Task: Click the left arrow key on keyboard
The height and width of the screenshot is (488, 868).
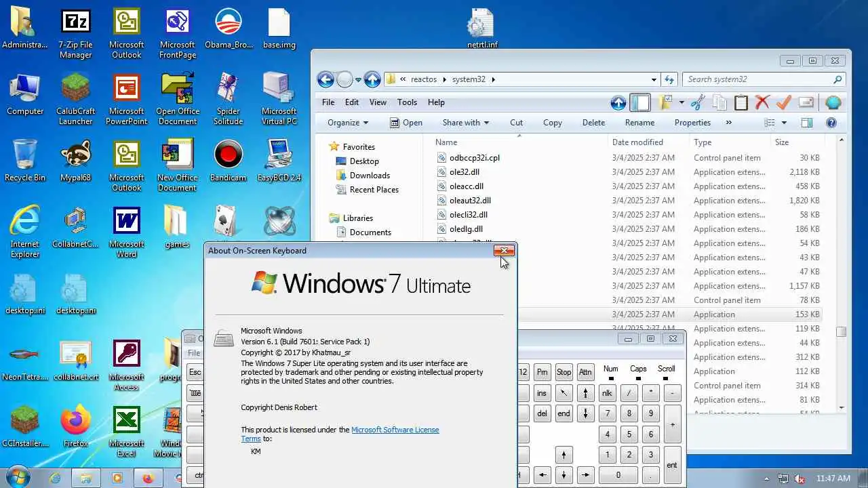Action: 542,475
